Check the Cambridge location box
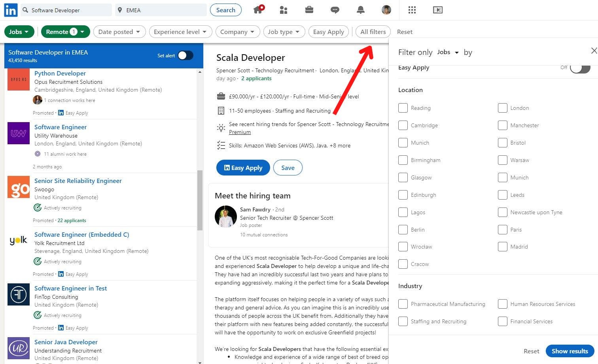The width and height of the screenshot is (598, 364). click(403, 125)
